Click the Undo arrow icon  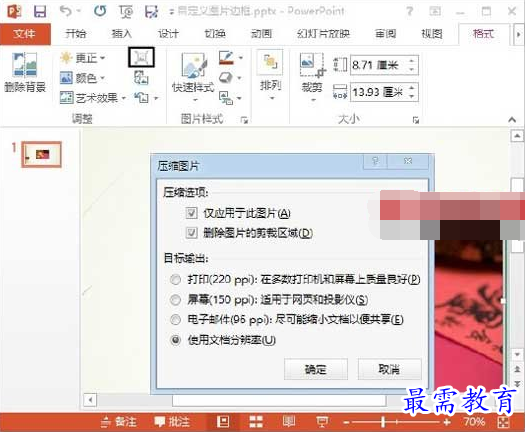[66, 11]
